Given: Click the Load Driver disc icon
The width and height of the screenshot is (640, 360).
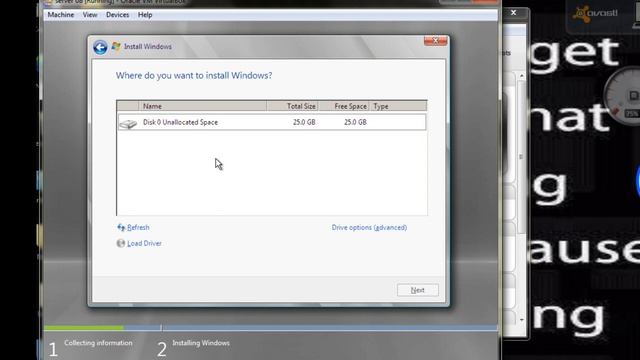Looking at the screenshot, I should (121, 243).
